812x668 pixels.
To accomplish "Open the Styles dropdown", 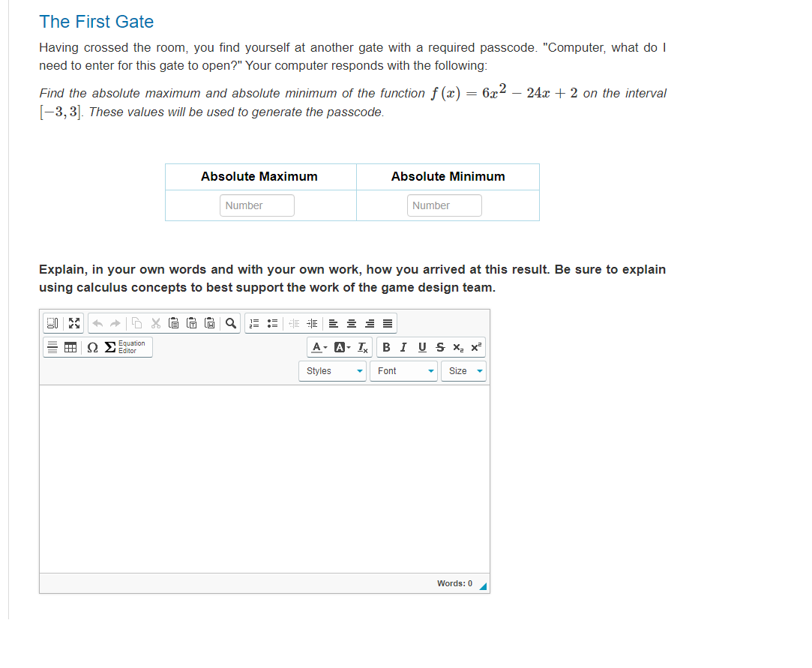I will (x=332, y=370).
